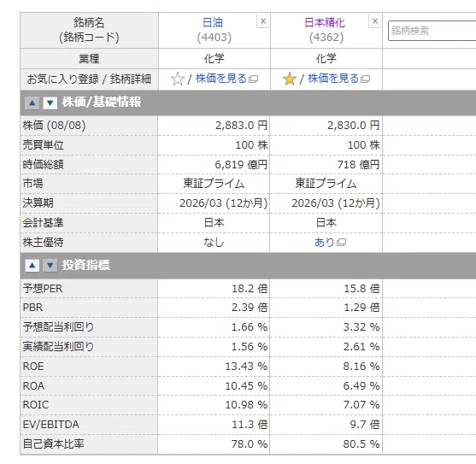Viewport: 476px width, 464px height.
Task: Click 自己資本比率 value 80.5 %
Action: (361, 444)
